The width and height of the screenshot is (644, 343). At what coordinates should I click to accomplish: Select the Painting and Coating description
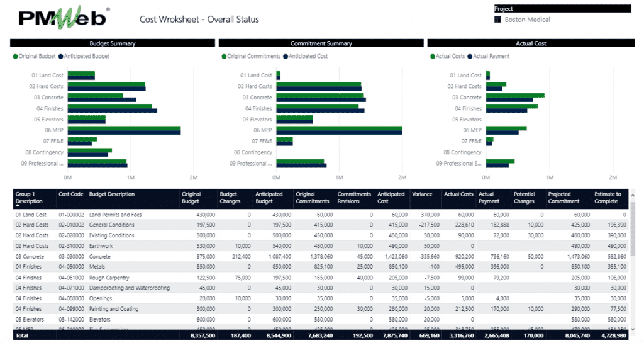coord(114,309)
